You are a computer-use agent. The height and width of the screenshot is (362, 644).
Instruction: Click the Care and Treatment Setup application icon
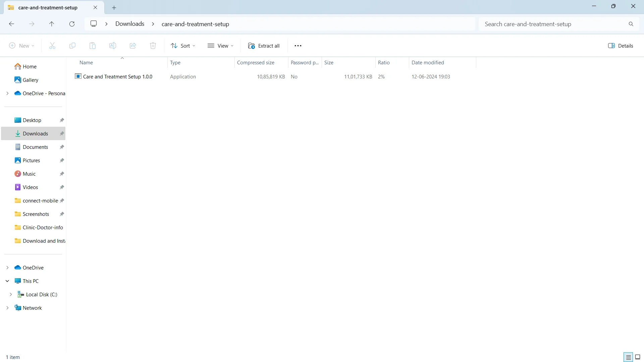(78, 76)
